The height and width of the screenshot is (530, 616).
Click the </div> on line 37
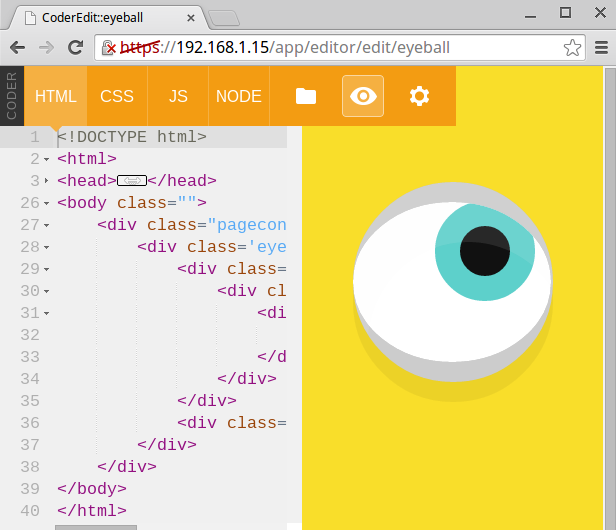point(167,445)
